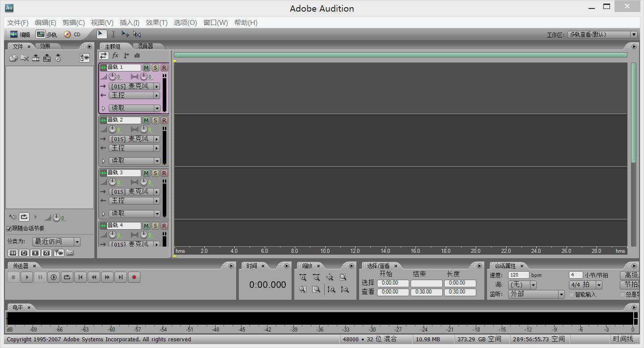
Task: Arm track 音轨 1 for recording
Action: coord(164,67)
